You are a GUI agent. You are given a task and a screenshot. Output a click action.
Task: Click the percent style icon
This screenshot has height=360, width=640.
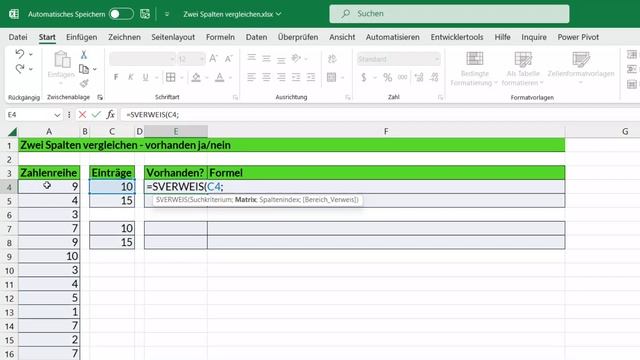point(387,77)
